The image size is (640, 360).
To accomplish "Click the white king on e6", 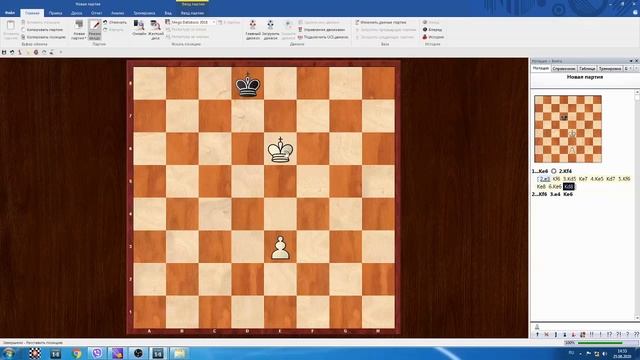I will click(280, 149).
